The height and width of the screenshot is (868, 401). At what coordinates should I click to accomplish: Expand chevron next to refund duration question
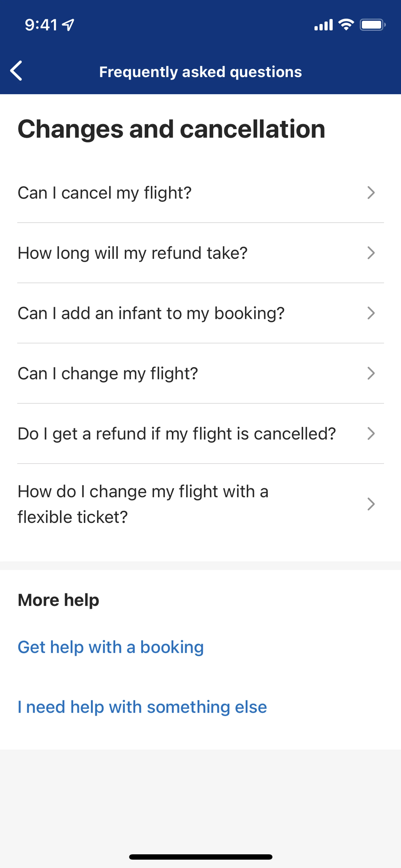click(371, 253)
